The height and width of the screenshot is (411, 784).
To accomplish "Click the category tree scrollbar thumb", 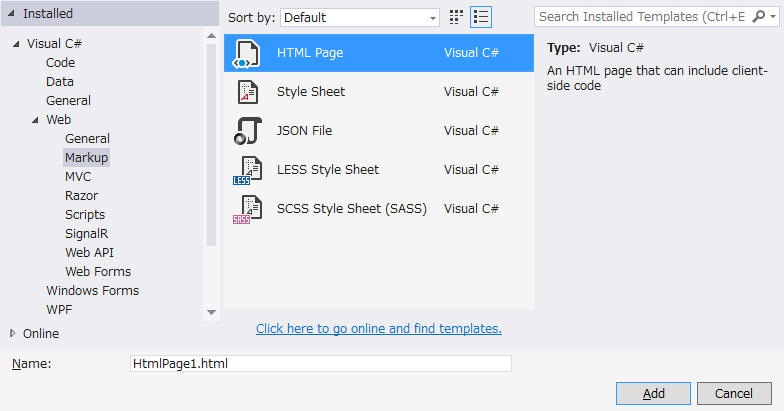I will [212, 145].
